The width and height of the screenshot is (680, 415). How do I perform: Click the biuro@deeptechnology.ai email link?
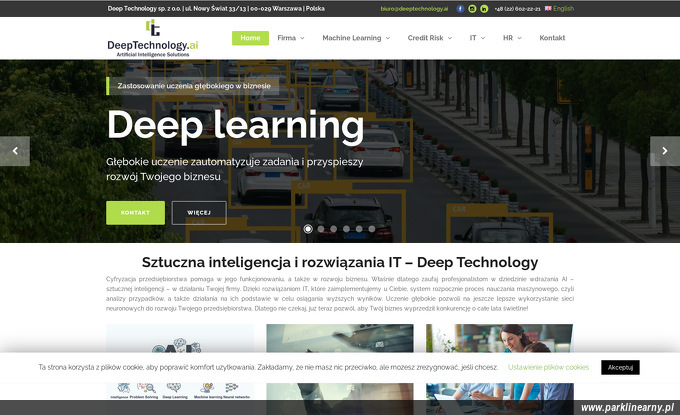point(414,9)
